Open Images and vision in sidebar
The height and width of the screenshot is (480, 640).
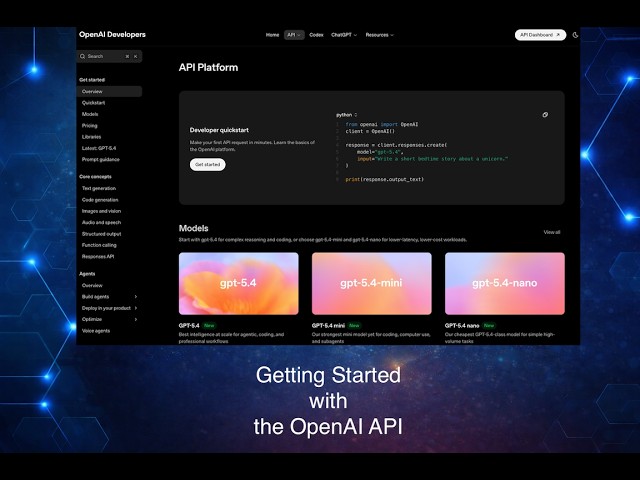(101, 211)
